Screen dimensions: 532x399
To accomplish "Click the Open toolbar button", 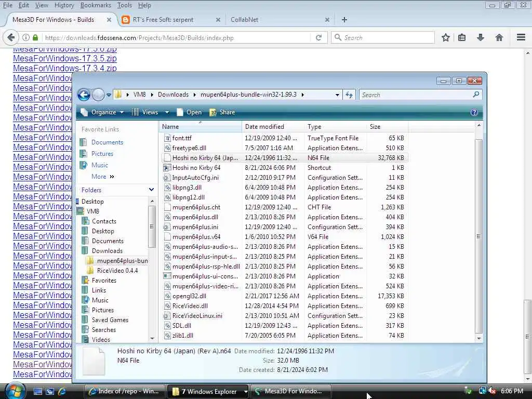I will [189, 112].
